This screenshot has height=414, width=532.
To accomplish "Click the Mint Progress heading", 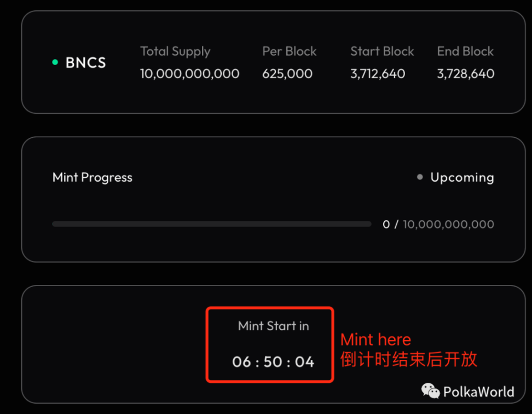I will tap(92, 177).
